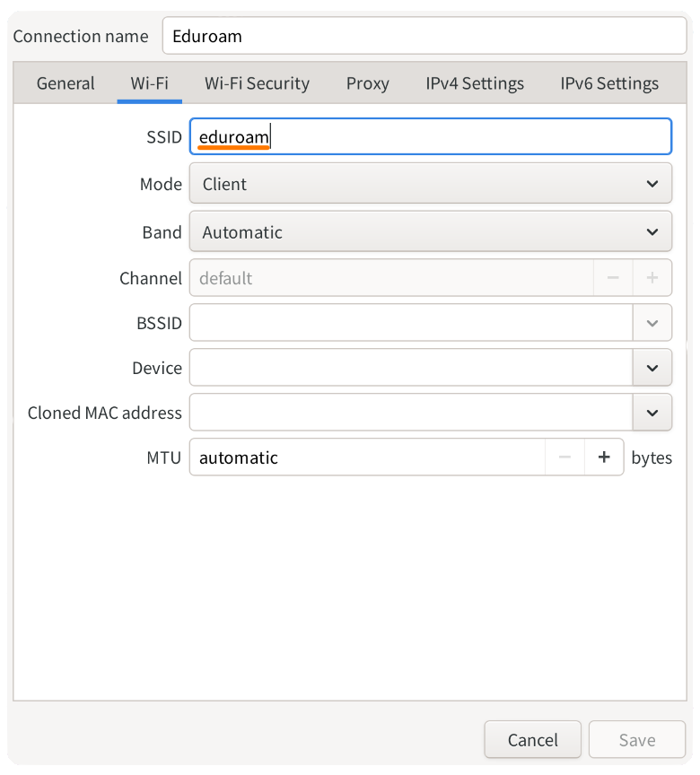This screenshot has height=775, width=700.
Task: Click the "Mode" label
Action: [162, 184]
